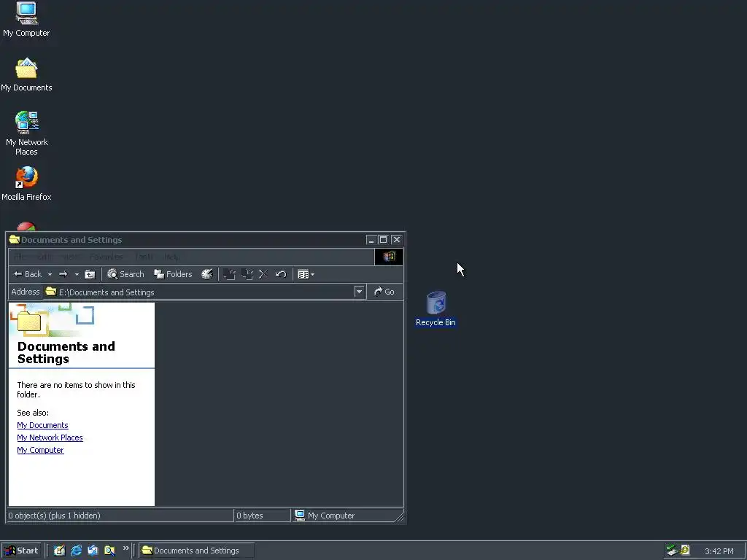The image size is (747, 560).
Task: Open the Tools menu
Action: (x=144, y=257)
